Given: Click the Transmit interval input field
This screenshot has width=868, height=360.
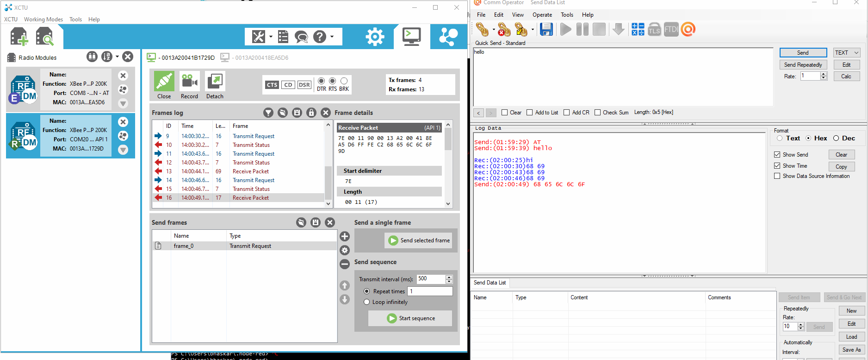Looking at the screenshot, I should [x=431, y=279].
